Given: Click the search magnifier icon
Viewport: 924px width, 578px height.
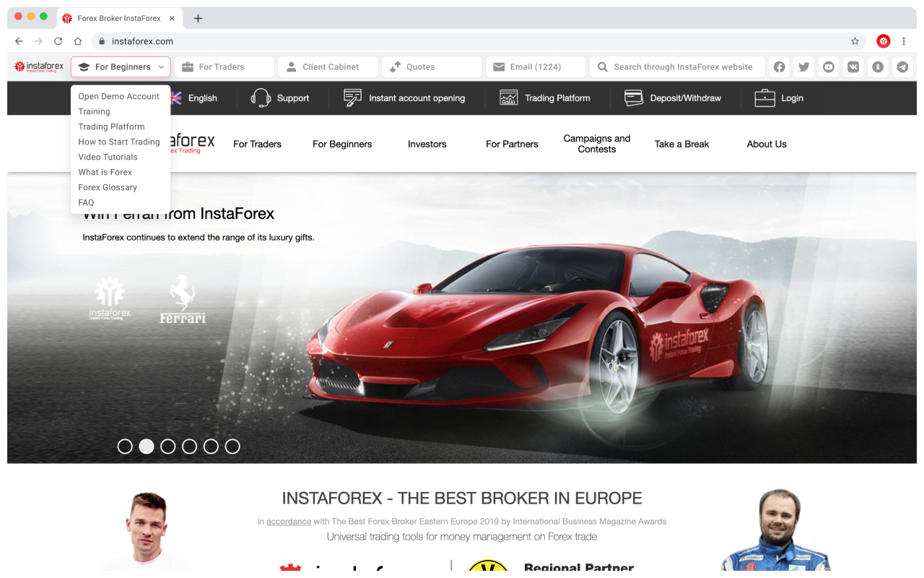Looking at the screenshot, I should 602,67.
